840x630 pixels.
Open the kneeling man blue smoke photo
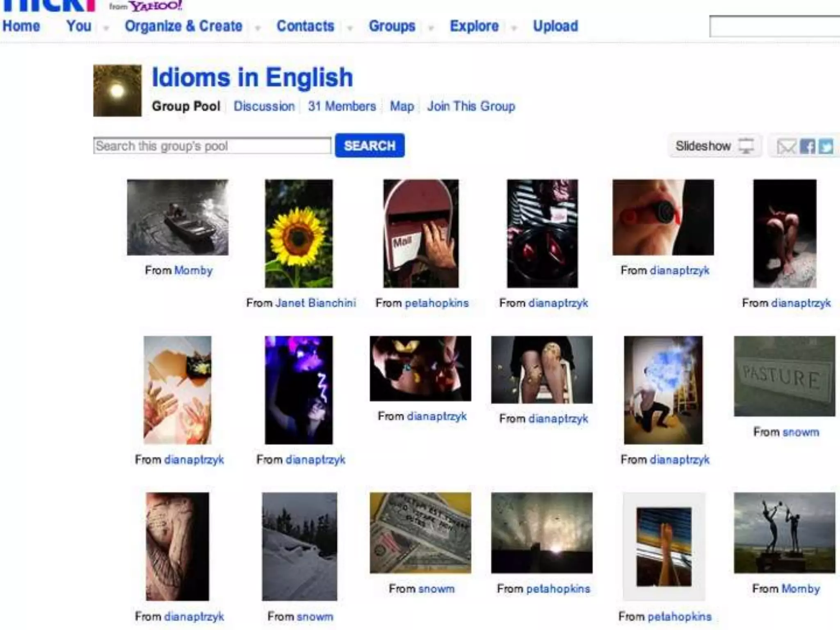663,390
